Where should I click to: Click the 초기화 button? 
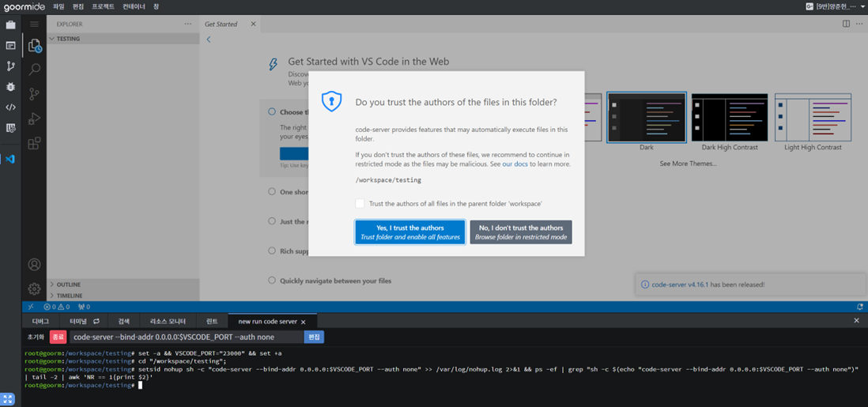[x=36, y=337]
